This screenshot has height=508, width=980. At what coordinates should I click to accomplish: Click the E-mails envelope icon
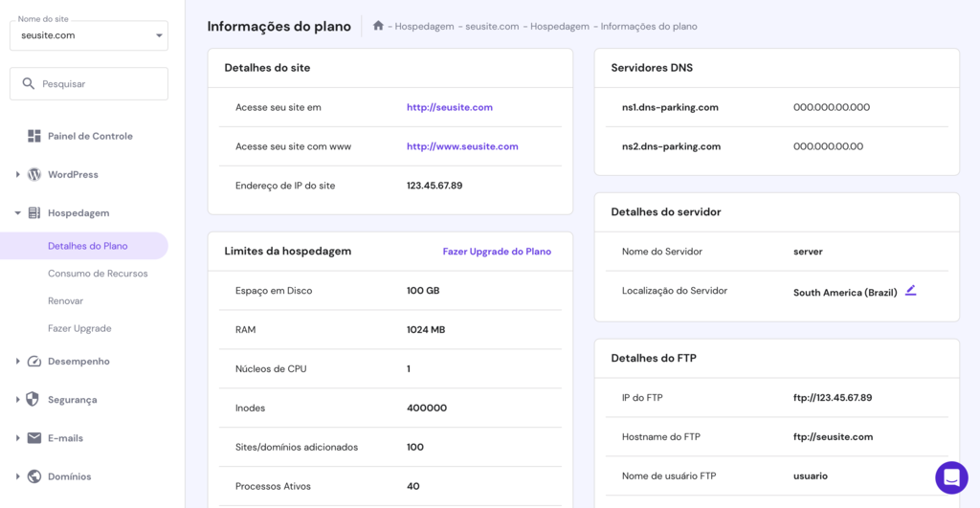[34, 438]
